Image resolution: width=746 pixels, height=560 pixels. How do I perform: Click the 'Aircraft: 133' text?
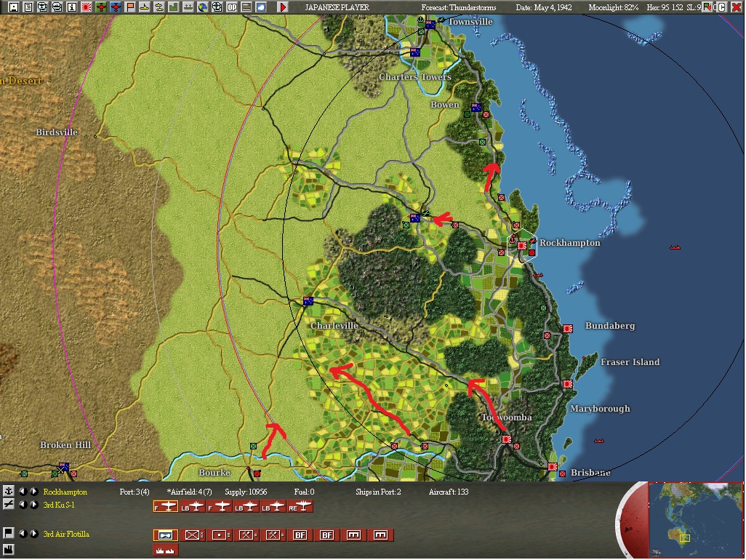448,492
